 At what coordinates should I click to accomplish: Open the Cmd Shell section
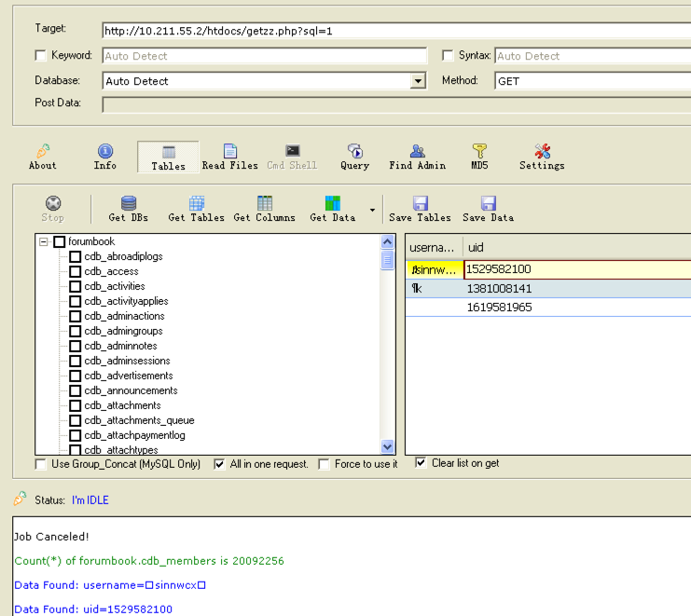(x=292, y=157)
